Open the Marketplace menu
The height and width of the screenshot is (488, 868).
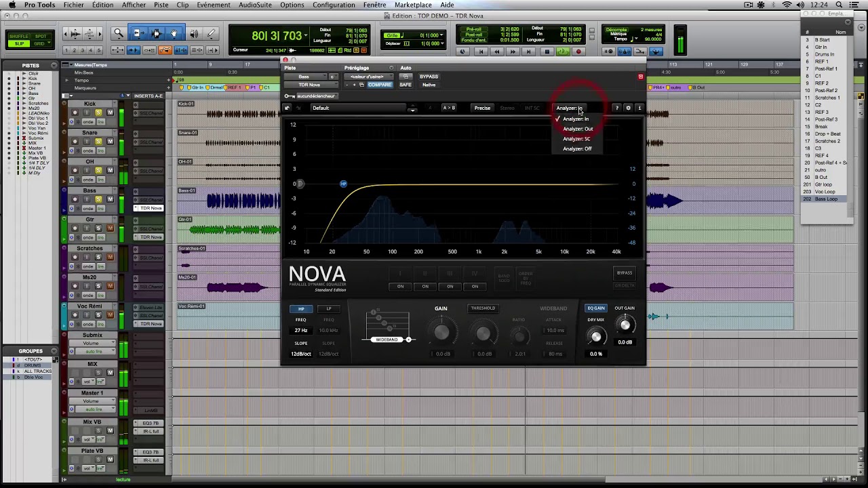pyautogui.click(x=413, y=5)
